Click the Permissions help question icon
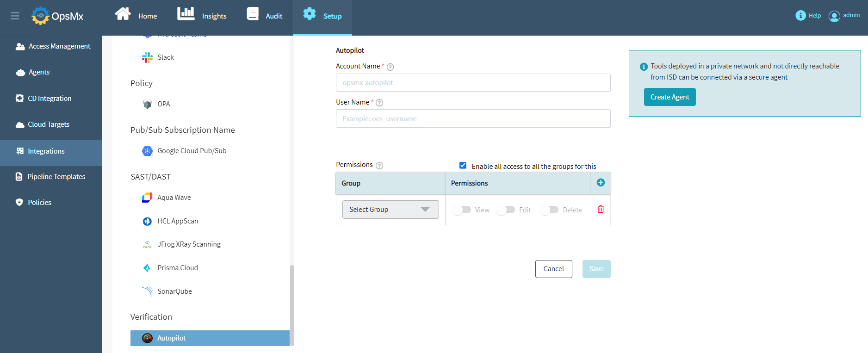 379,166
